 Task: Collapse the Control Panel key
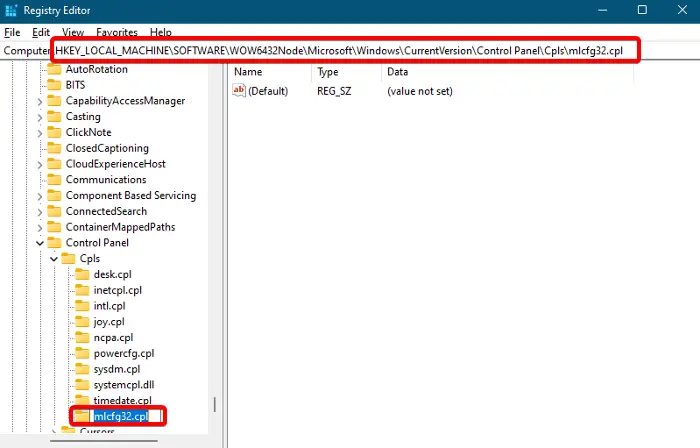pyautogui.click(x=40, y=243)
